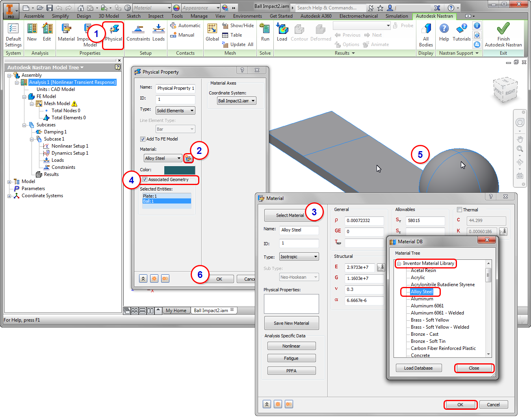Open Nastran Help from the ribbon
The image size is (531, 420).
pos(444,32)
